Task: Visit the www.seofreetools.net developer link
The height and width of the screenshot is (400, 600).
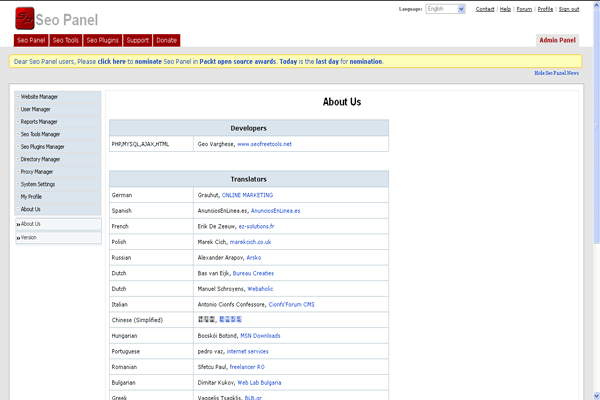Action: (x=264, y=144)
